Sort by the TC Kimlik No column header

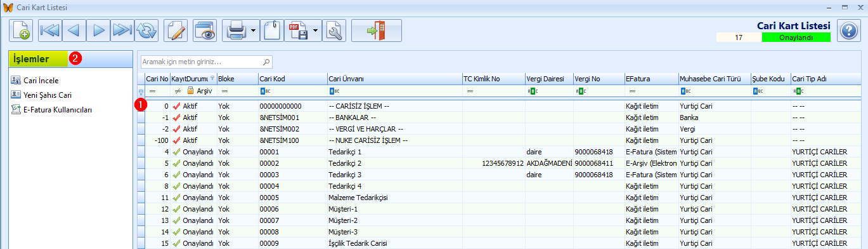[493, 79]
